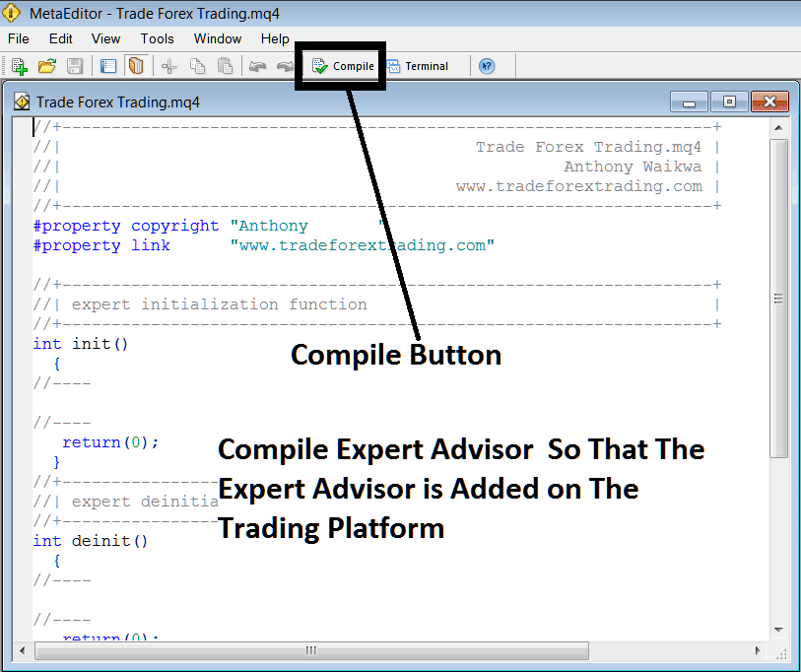801x672 pixels.
Task: Create a new file in MetaEditor
Action: click(x=18, y=65)
